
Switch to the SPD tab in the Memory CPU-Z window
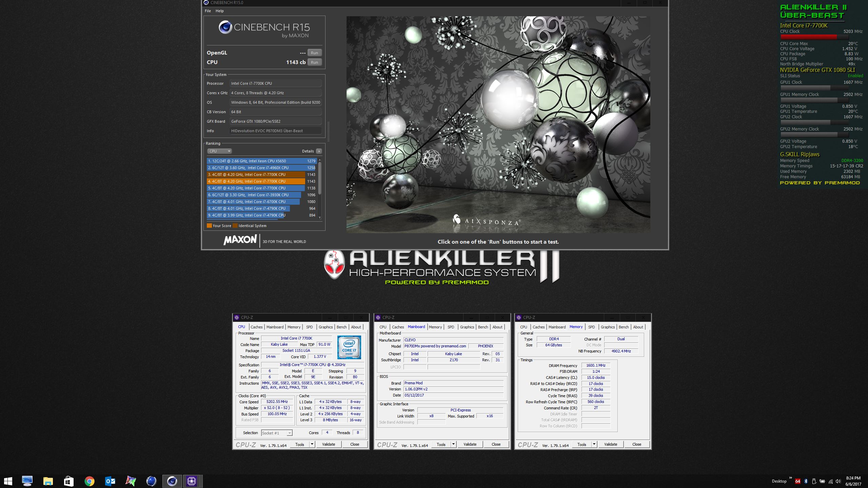point(591,327)
